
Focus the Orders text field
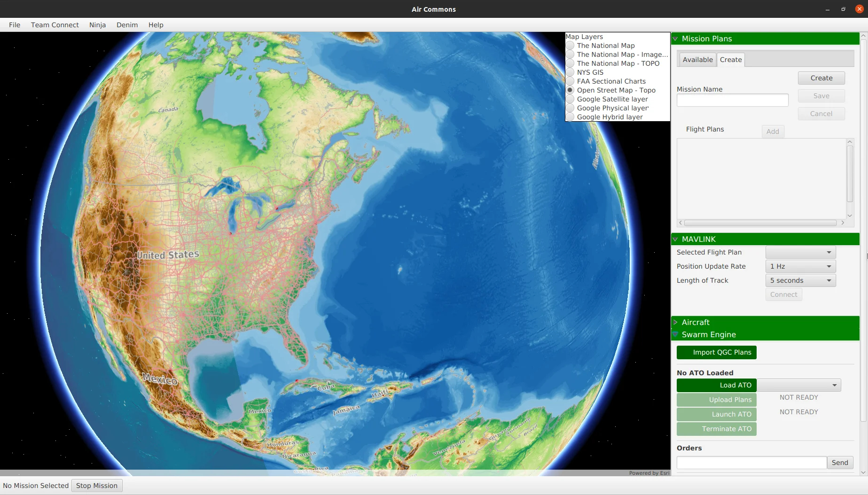pyautogui.click(x=751, y=463)
